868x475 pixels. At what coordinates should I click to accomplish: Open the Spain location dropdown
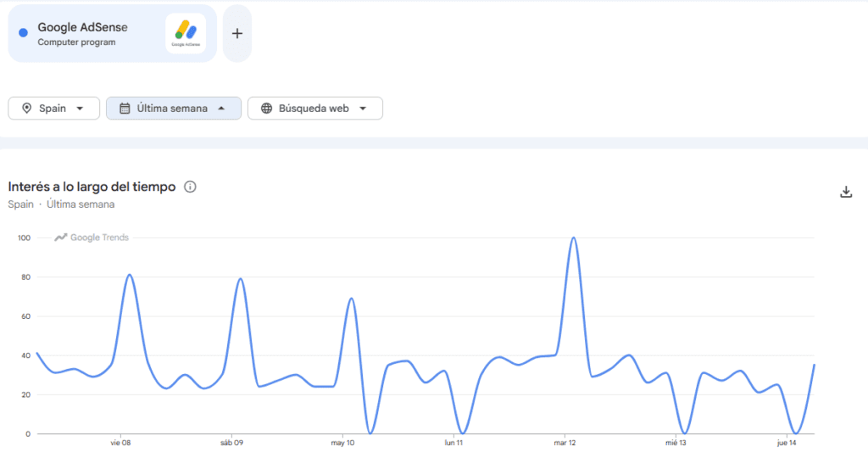53,109
